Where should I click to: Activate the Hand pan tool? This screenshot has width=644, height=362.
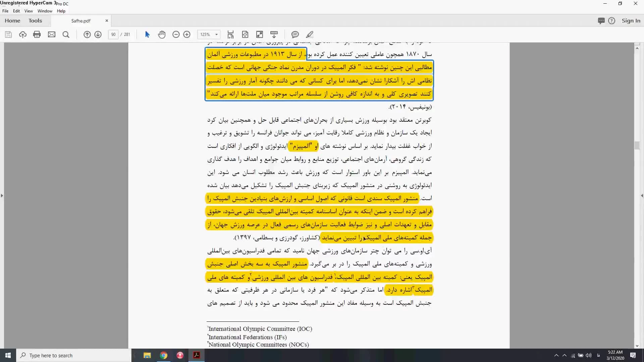click(162, 35)
